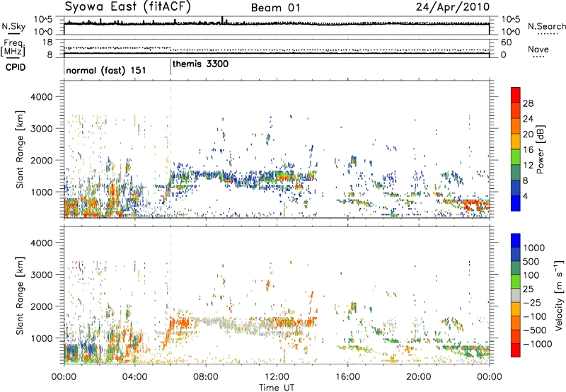
Task: Click the 'Velocity [m s-1]' colorbar title
Action: coord(560,295)
